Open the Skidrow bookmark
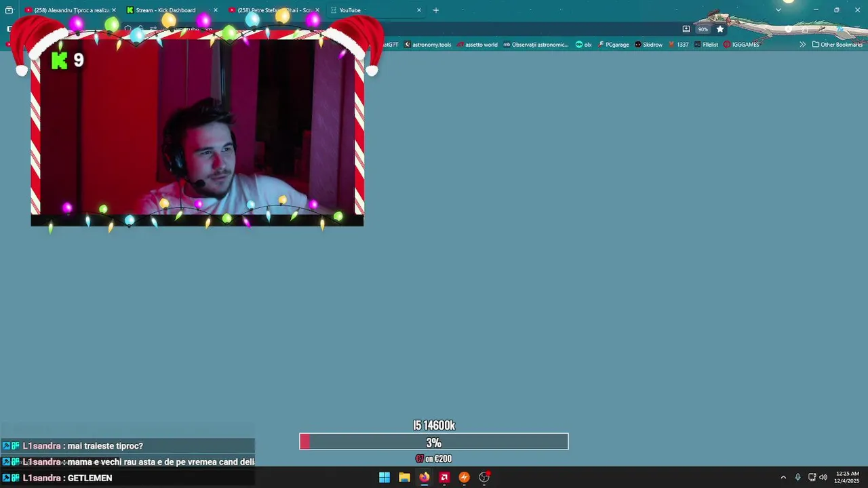The image size is (868, 488). click(648, 45)
